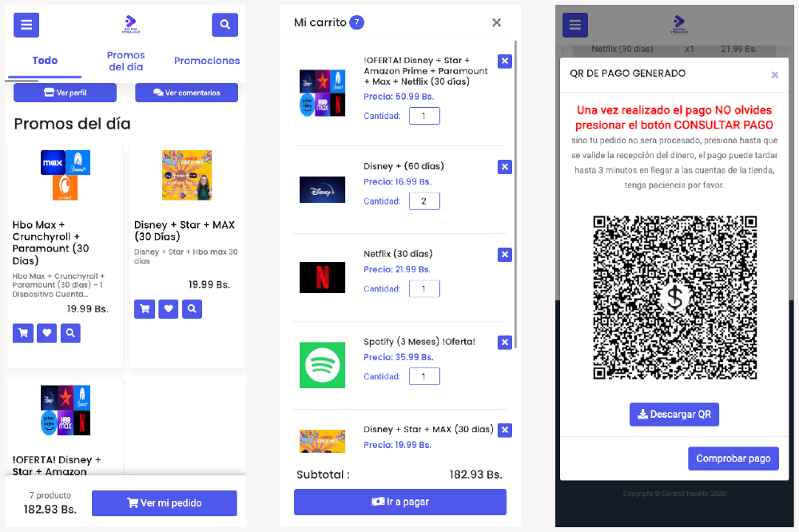The image size is (799, 532).
Task: Favorite the Hbo Max + Crunchyroll promo
Action: tap(46, 333)
